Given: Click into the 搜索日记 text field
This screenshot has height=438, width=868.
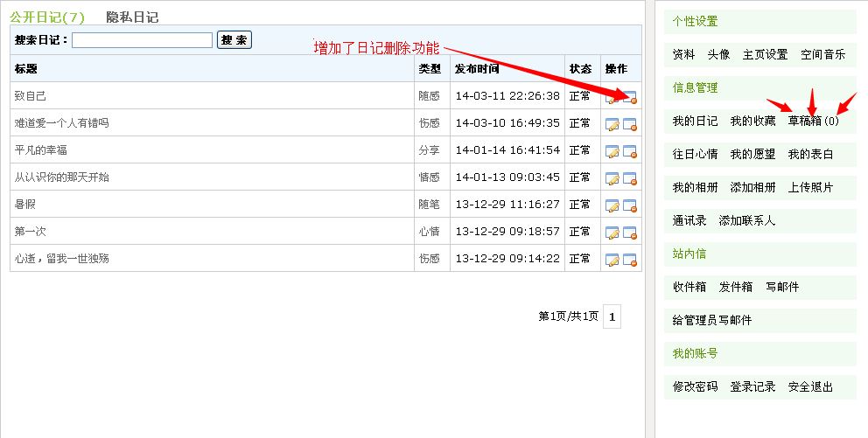Looking at the screenshot, I should coord(142,40).
